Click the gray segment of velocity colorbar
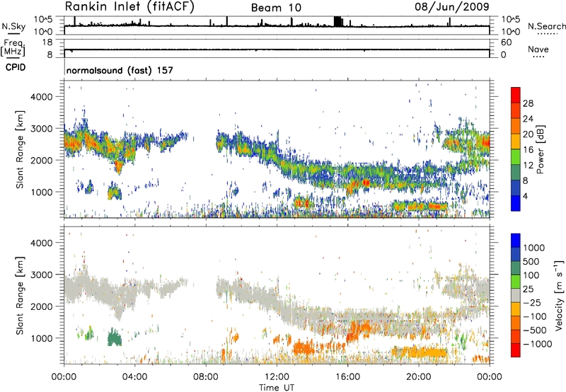Screen dimensions: 566x392 pyautogui.click(x=516, y=295)
